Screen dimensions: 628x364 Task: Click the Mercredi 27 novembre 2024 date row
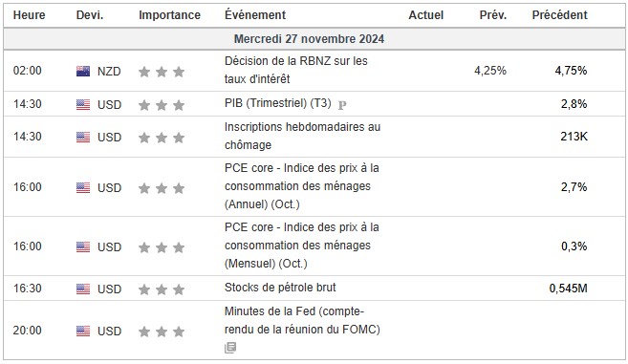point(314,39)
